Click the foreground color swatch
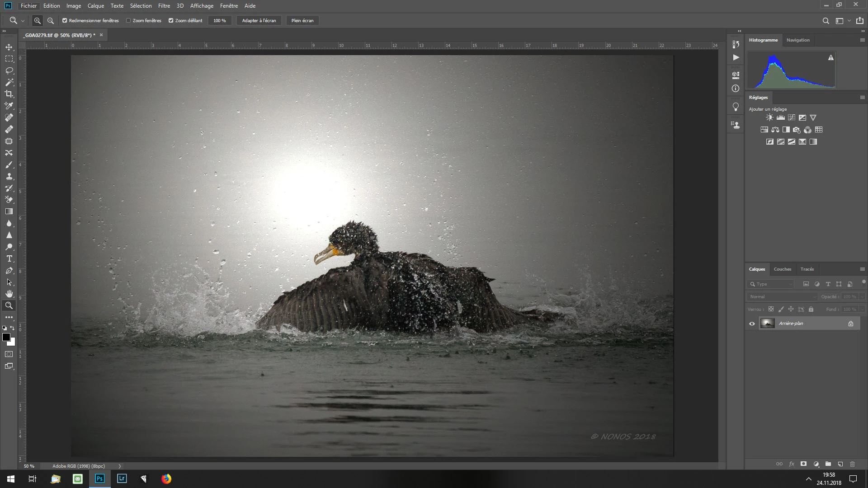 [6, 338]
